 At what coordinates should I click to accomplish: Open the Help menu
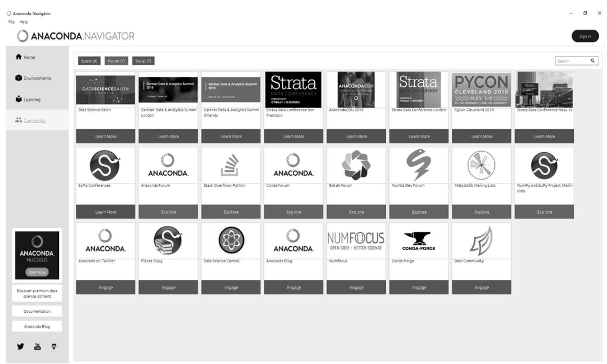pos(24,22)
